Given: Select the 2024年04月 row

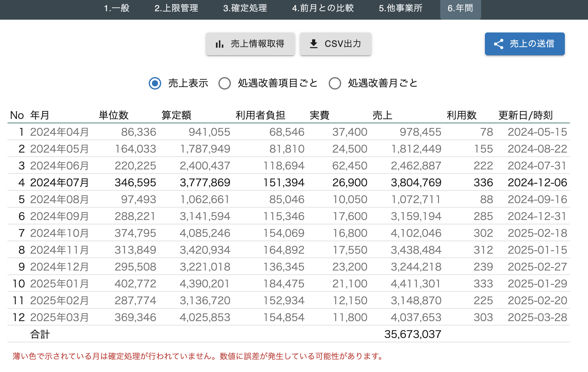Looking at the screenshot, I should pos(288,132).
